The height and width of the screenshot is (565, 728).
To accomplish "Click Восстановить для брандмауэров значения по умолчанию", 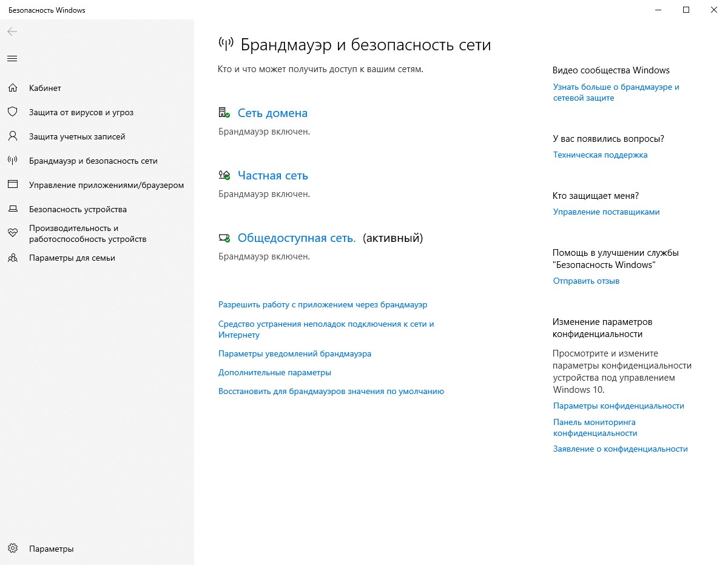I will tap(331, 391).
